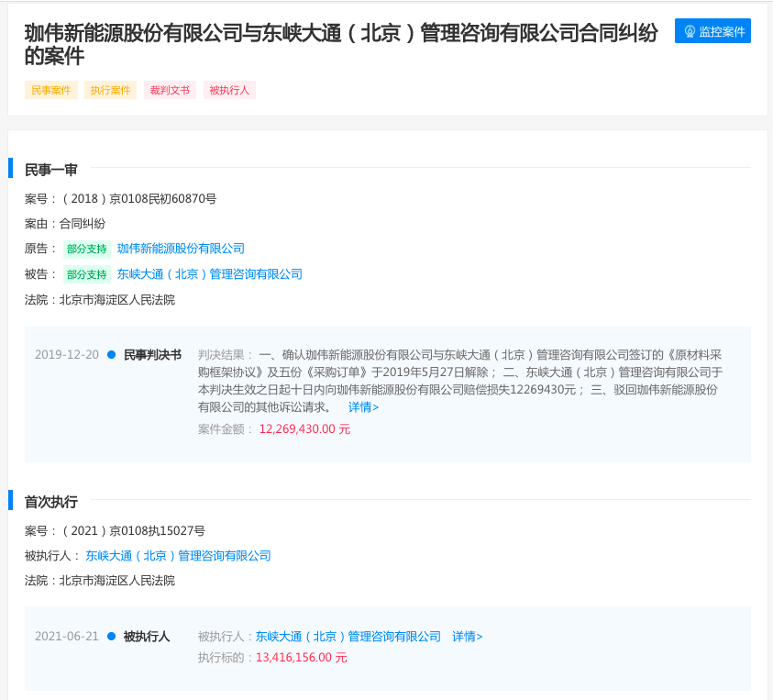773x700 pixels.
Task: Click the 监控案件 monitor case button
Action: point(712,31)
